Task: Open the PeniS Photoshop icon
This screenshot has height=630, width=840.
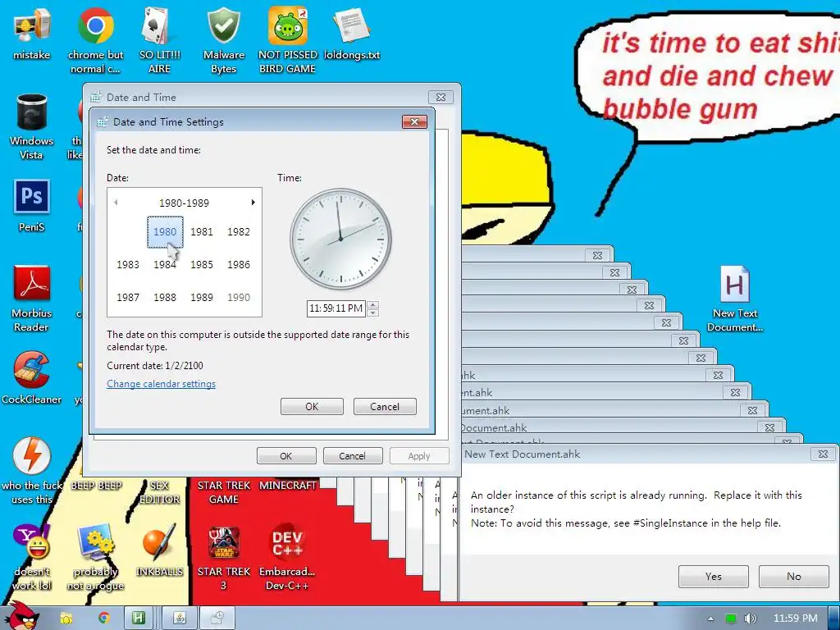Action: click(x=32, y=206)
